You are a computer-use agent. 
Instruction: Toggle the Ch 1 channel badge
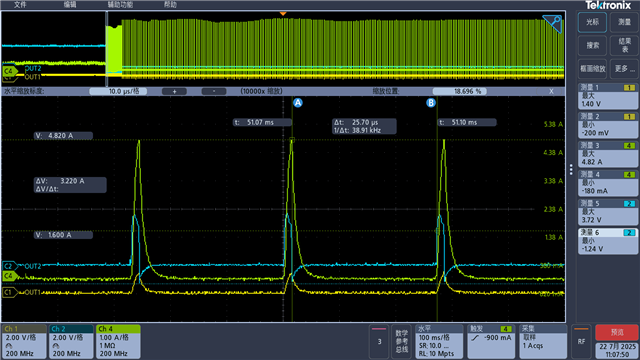[x=24, y=341]
